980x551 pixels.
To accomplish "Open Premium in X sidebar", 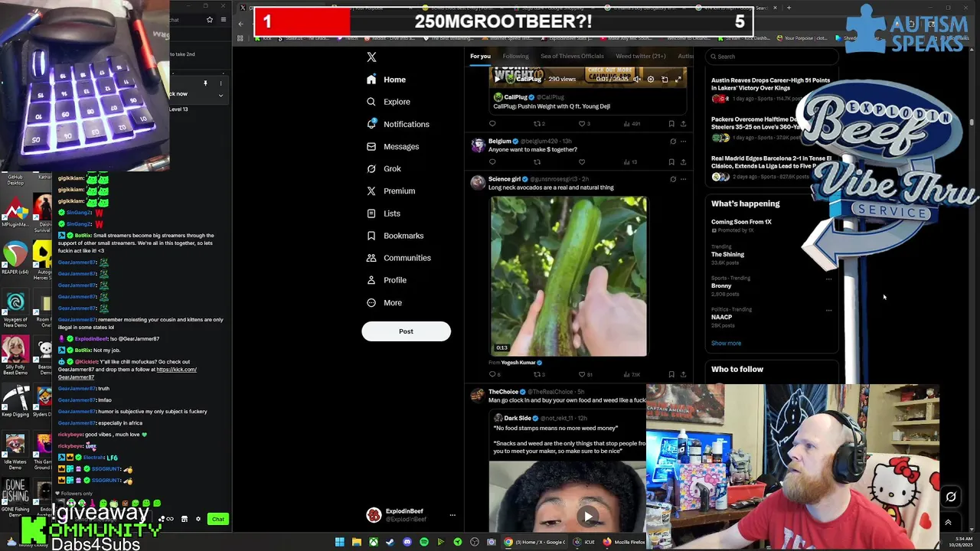I will click(390, 191).
